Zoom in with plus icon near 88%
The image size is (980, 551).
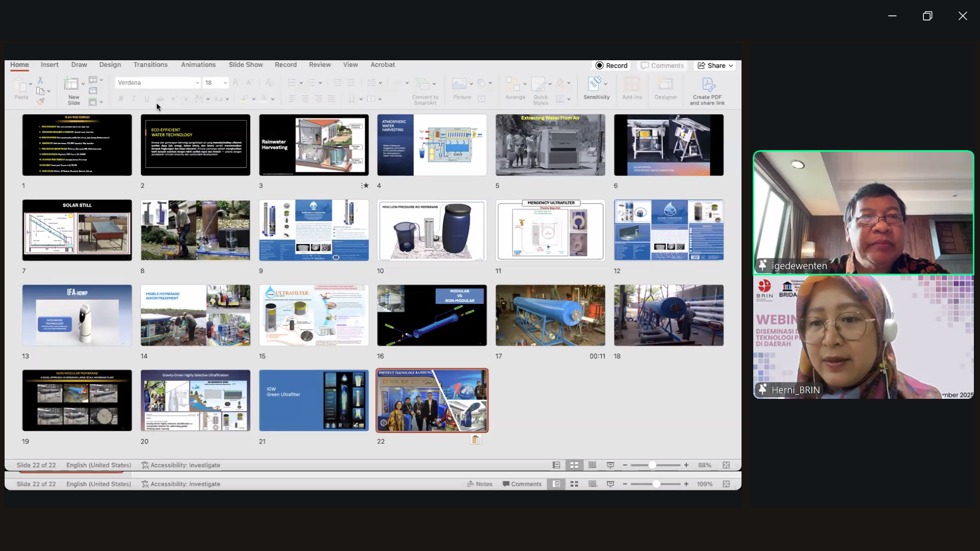click(686, 465)
